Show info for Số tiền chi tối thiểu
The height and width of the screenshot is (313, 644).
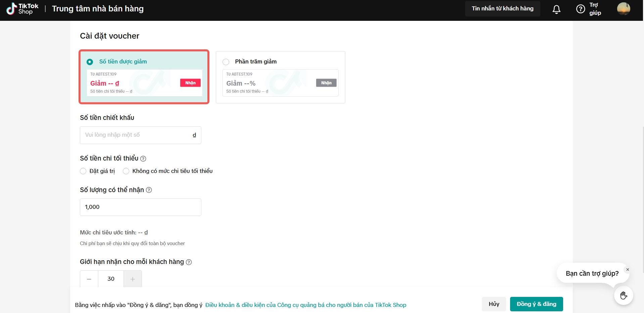coord(143,159)
